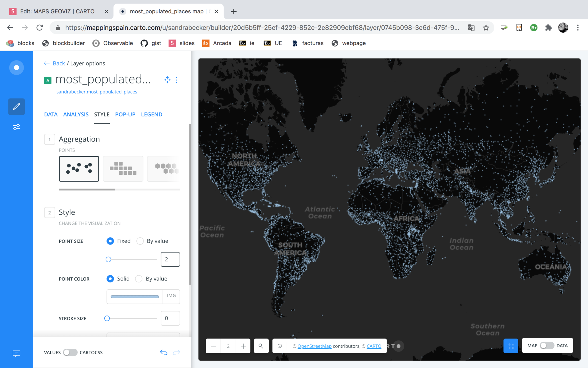Switch to the POP-UP tab

(125, 114)
